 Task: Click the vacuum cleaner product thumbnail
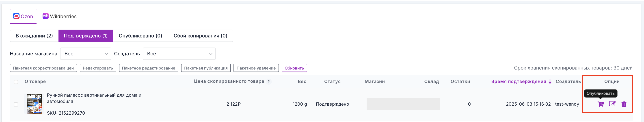34,104
